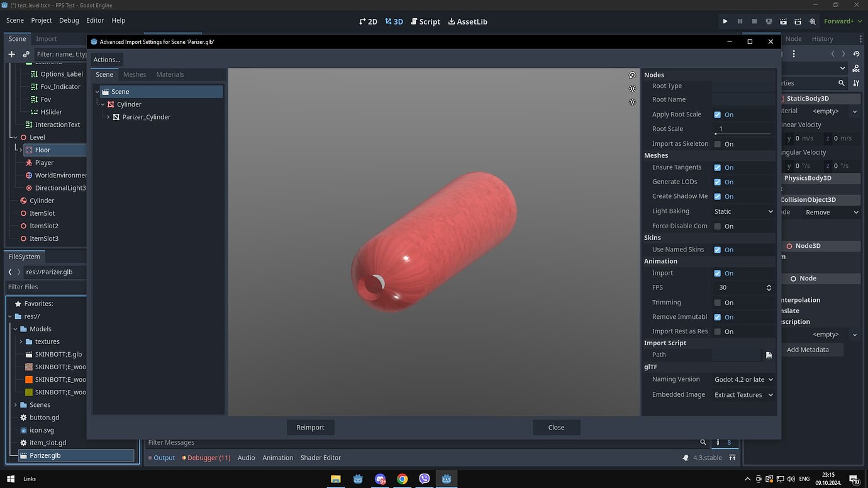The image size is (868, 488).
Task: Click the add node plus icon in Scene dock
Action: pyautogui.click(x=11, y=54)
